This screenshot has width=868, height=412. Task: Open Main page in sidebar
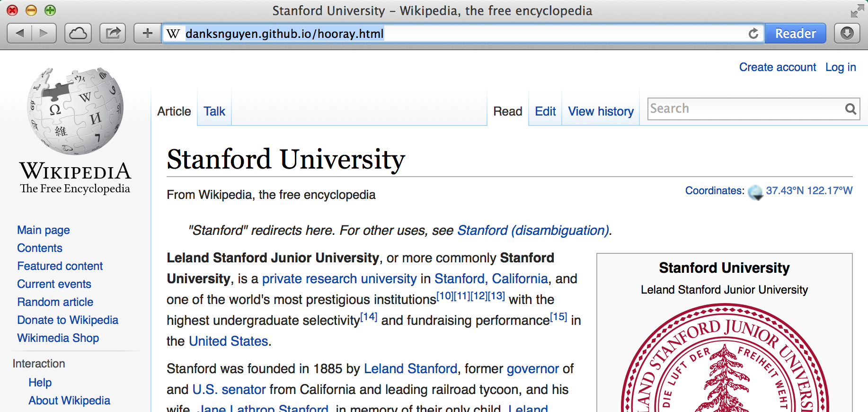click(x=44, y=230)
